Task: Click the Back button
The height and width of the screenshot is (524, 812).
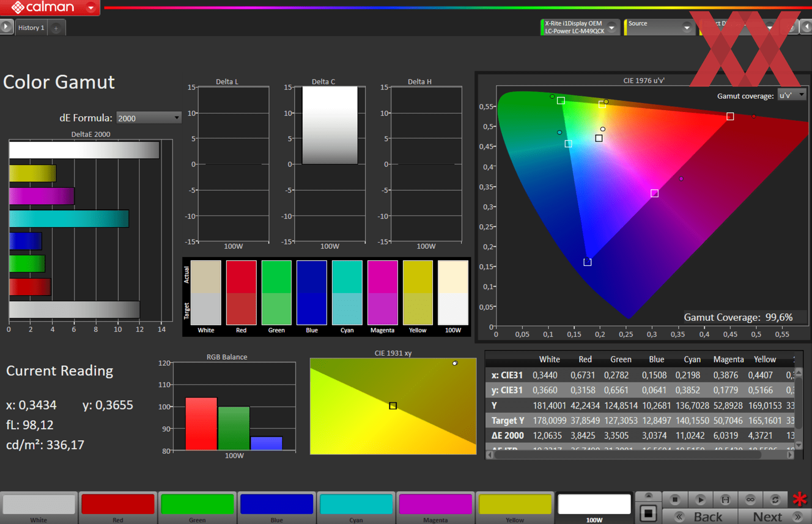Action: (708, 516)
